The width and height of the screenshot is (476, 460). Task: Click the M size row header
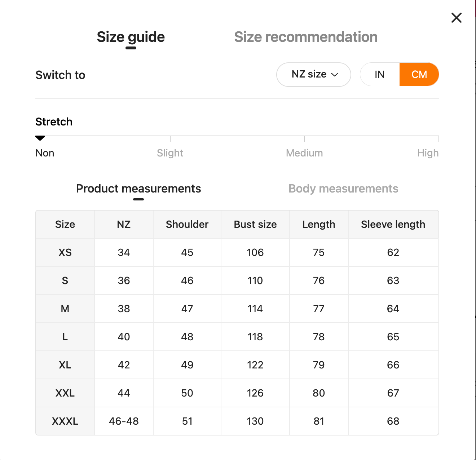coord(65,309)
